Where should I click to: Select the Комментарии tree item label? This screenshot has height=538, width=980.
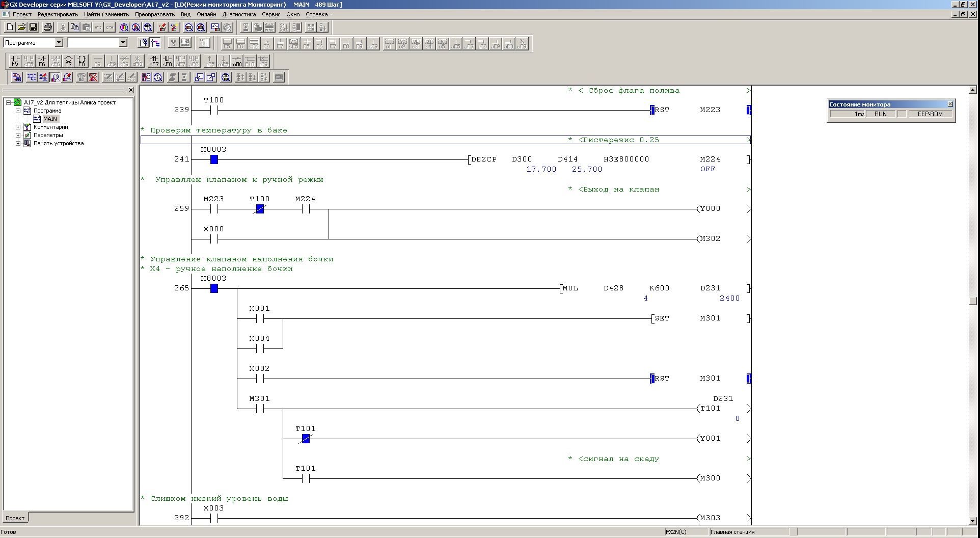tap(50, 127)
